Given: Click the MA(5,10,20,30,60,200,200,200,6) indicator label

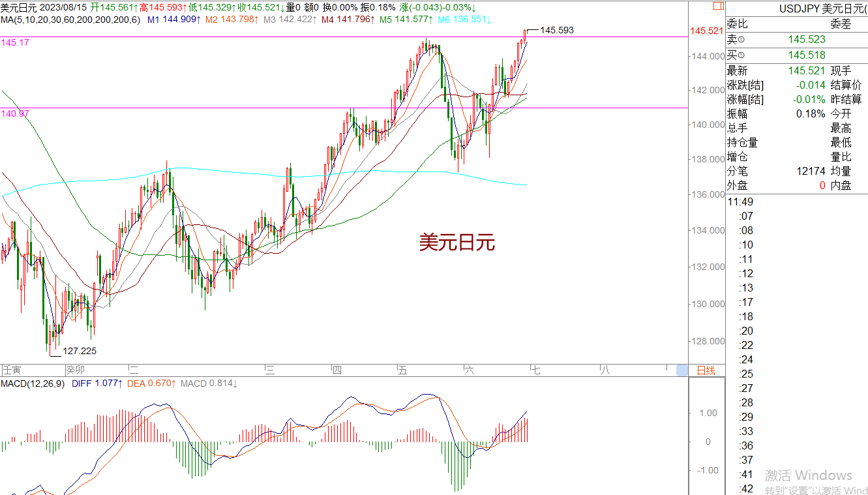Looking at the screenshot, I should pyautogui.click(x=70, y=20).
